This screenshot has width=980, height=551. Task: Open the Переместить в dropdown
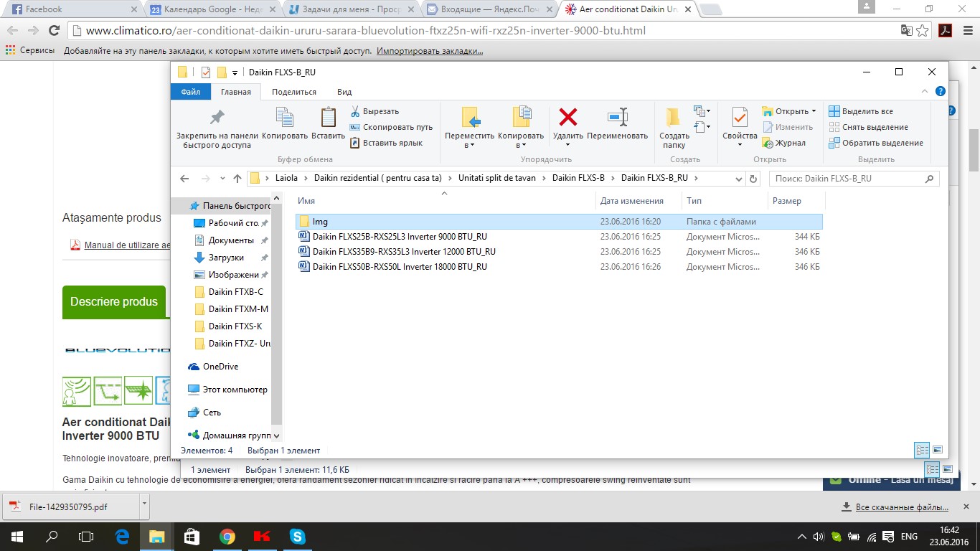coord(470,128)
